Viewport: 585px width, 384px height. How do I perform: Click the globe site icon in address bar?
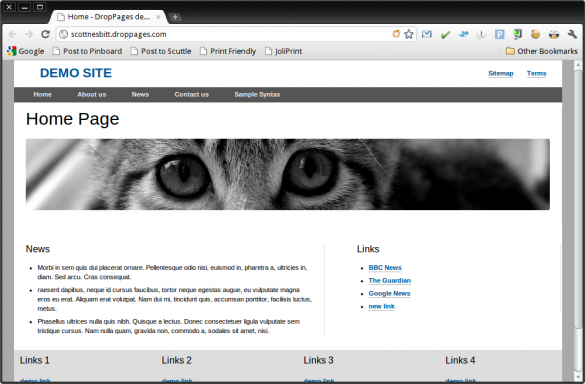64,34
